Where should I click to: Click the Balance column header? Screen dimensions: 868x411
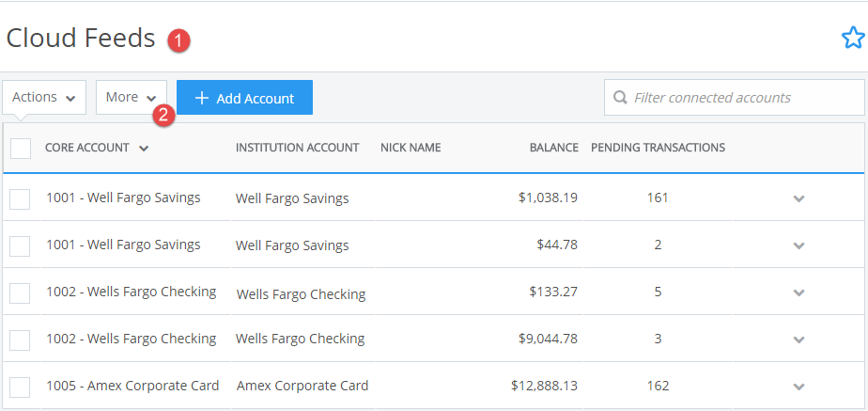553,148
